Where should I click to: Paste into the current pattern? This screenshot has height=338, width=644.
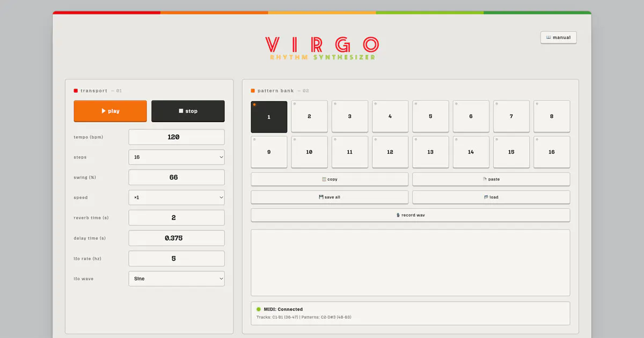pyautogui.click(x=491, y=179)
